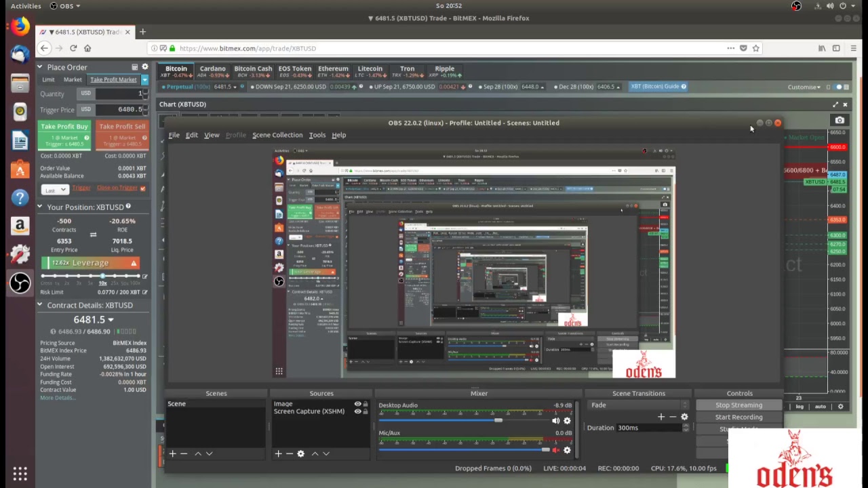The image size is (868, 488).
Task: Bookmark this page with the star icon
Action: (x=755, y=48)
